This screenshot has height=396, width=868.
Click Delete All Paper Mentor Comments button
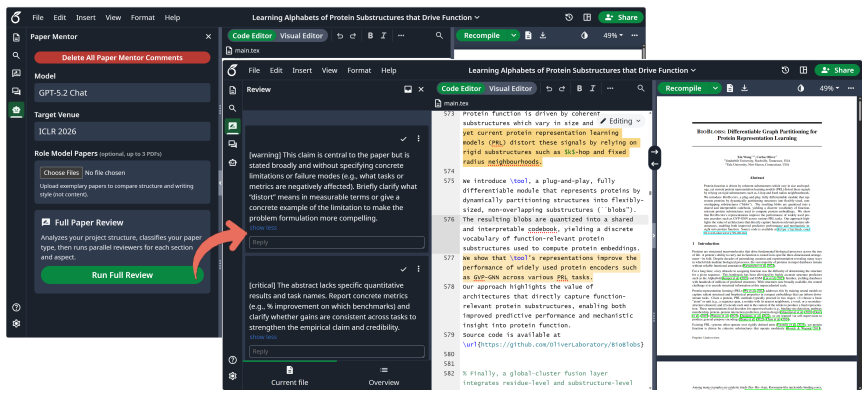point(122,58)
